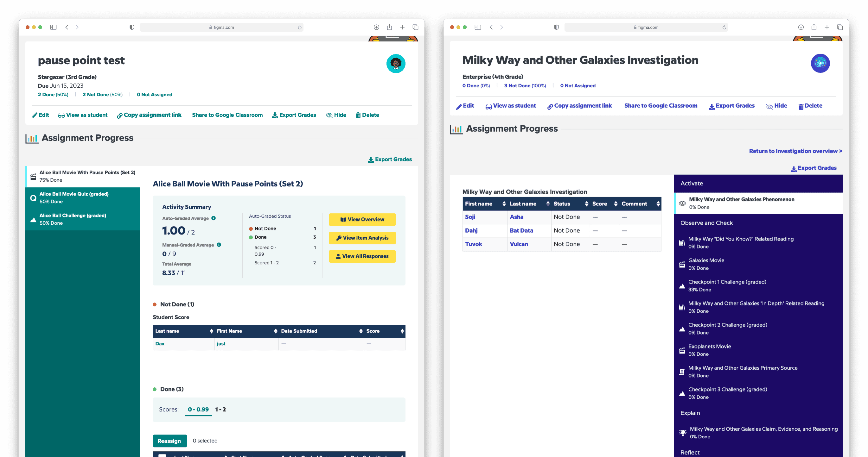Hide the Milky Way Investigation assignment

pyautogui.click(x=776, y=106)
